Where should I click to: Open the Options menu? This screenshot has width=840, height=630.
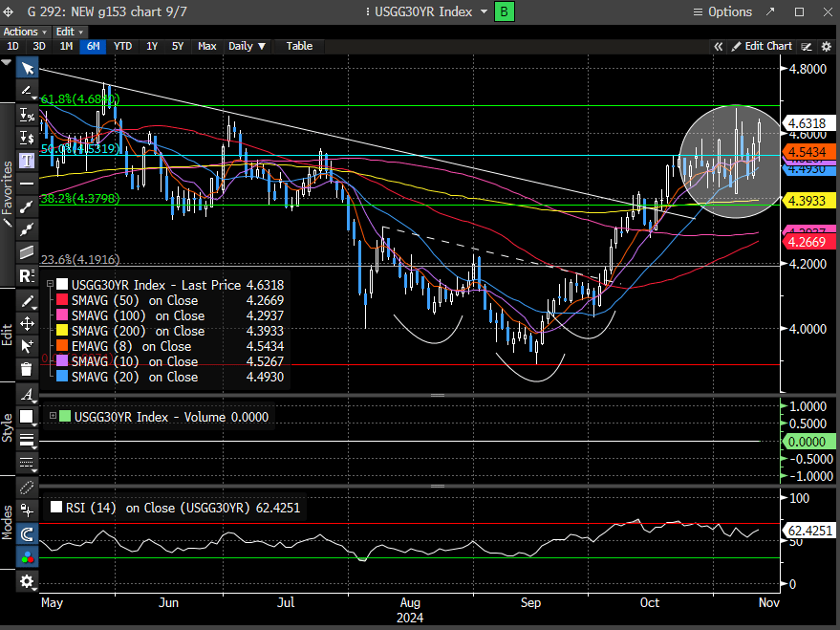722,11
